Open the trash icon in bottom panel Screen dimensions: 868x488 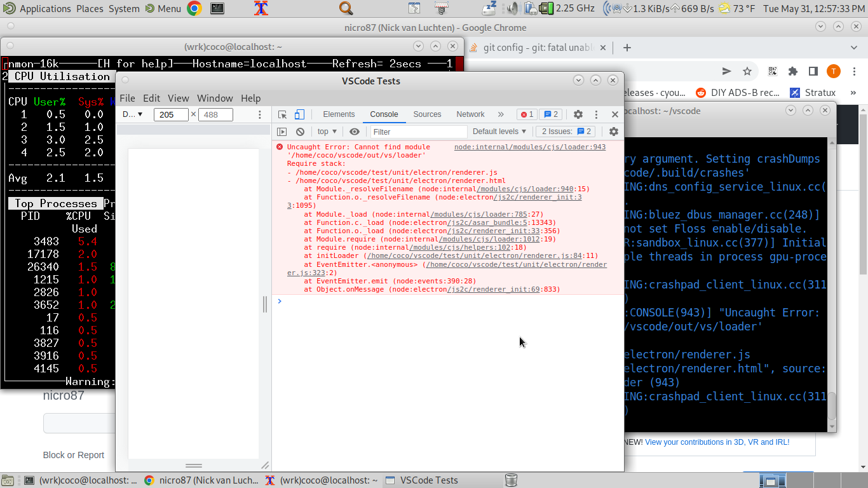click(x=511, y=480)
